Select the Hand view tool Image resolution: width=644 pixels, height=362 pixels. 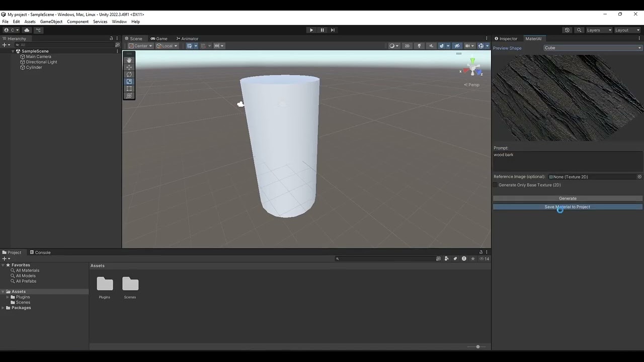click(x=129, y=60)
